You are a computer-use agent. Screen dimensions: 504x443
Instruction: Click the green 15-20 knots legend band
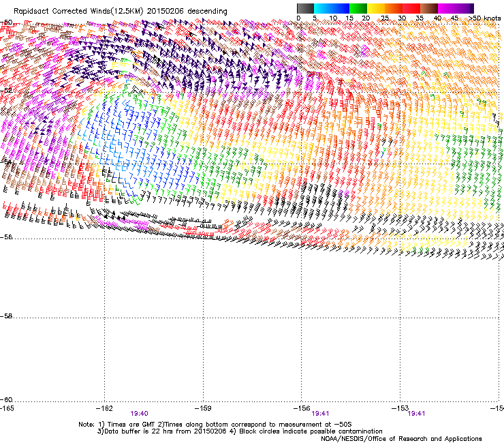point(358,8)
